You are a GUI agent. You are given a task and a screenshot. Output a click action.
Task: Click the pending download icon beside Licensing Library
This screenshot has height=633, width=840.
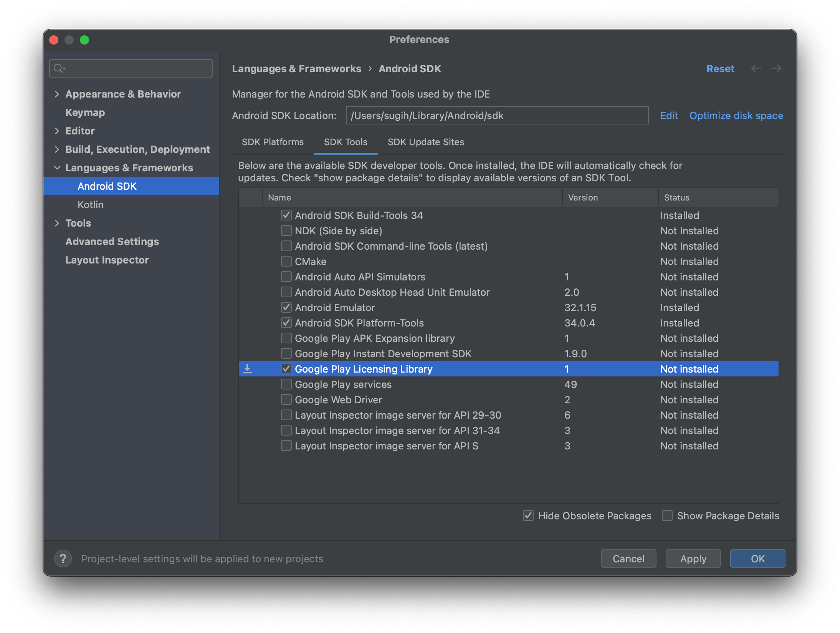point(247,369)
